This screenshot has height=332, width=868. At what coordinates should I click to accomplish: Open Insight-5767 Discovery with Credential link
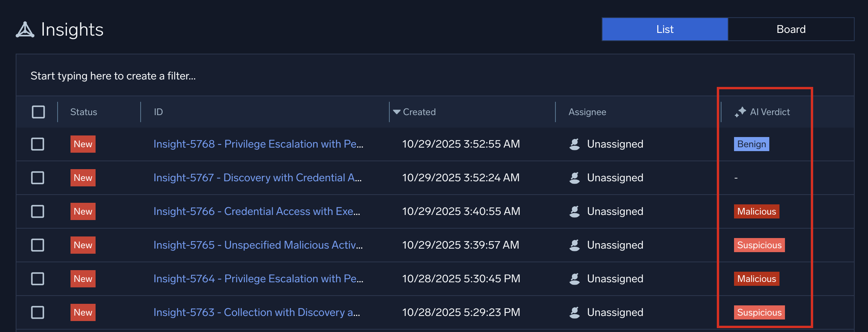pyautogui.click(x=257, y=178)
